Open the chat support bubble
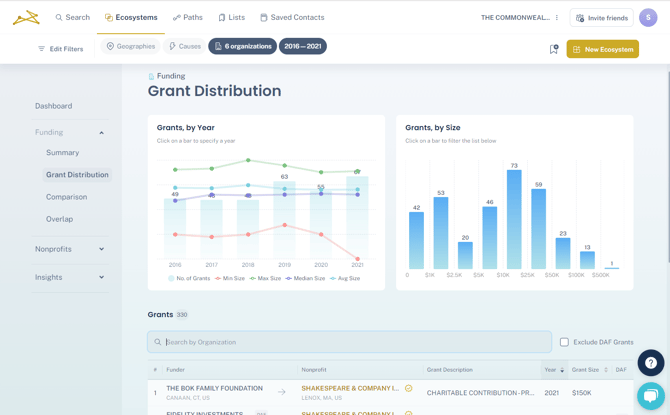Image resolution: width=670 pixels, height=415 pixels. (650, 395)
